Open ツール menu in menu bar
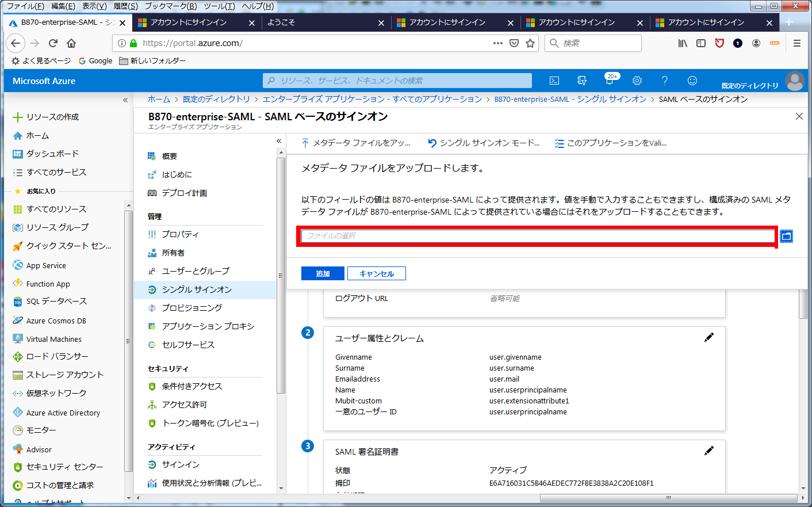The image size is (812, 507). [219, 6]
